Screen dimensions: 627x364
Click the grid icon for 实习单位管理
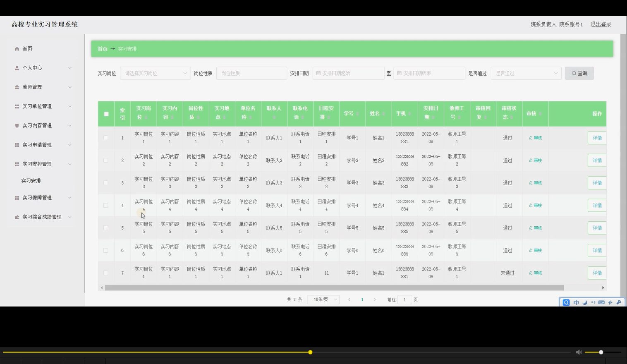pos(17,106)
